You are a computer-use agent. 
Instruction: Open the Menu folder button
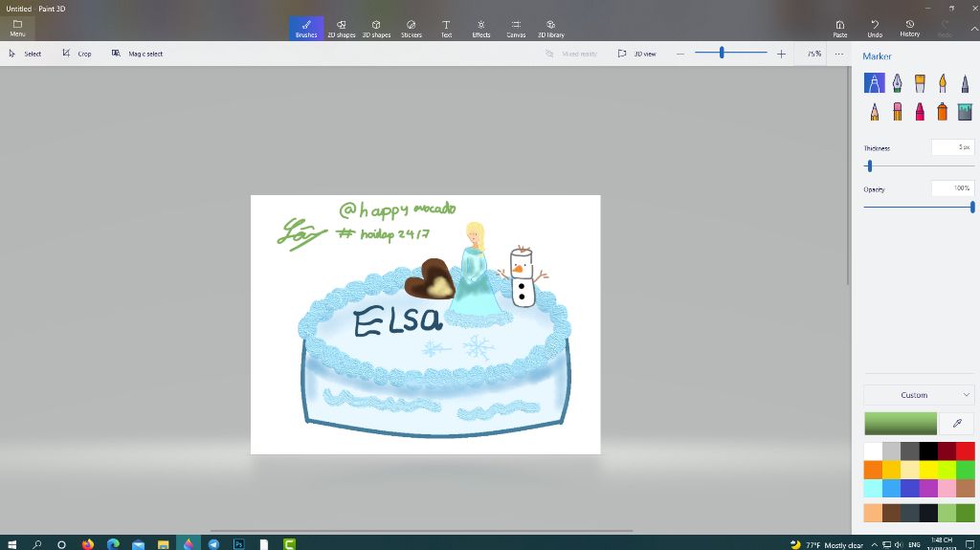point(17,28)
